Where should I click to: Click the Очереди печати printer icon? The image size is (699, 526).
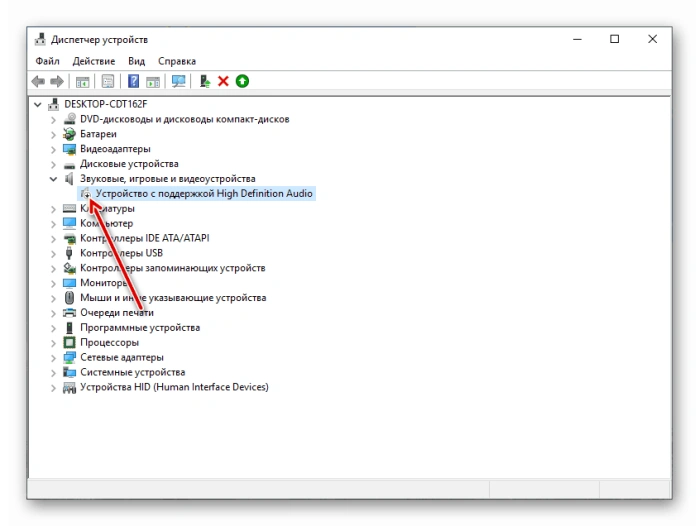70,312
